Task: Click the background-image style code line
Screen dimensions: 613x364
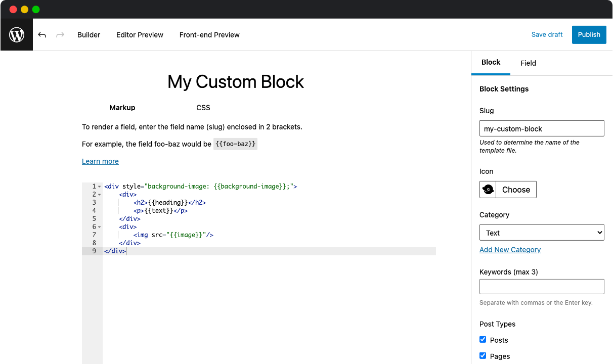Action: pyautogui.click(x=201, y=186)
